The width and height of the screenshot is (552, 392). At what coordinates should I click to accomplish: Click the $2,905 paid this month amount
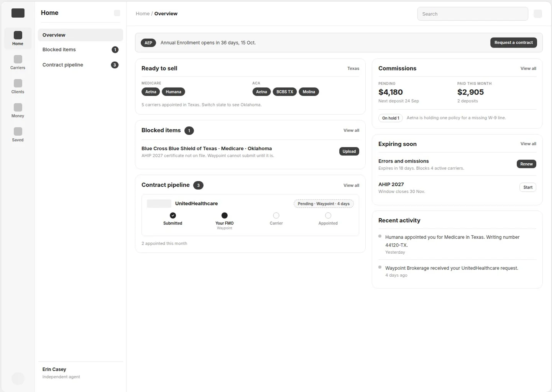(470, 92)
